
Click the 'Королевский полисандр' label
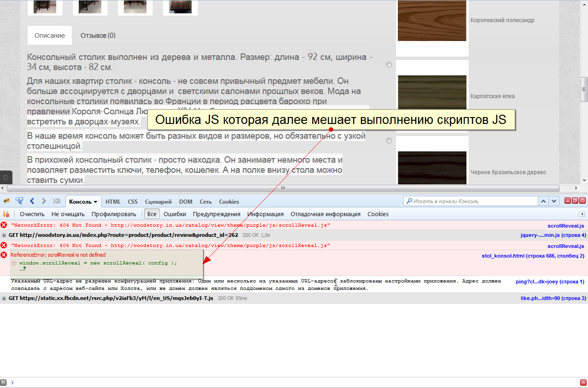pyautogui.click(x=502, y=20)
